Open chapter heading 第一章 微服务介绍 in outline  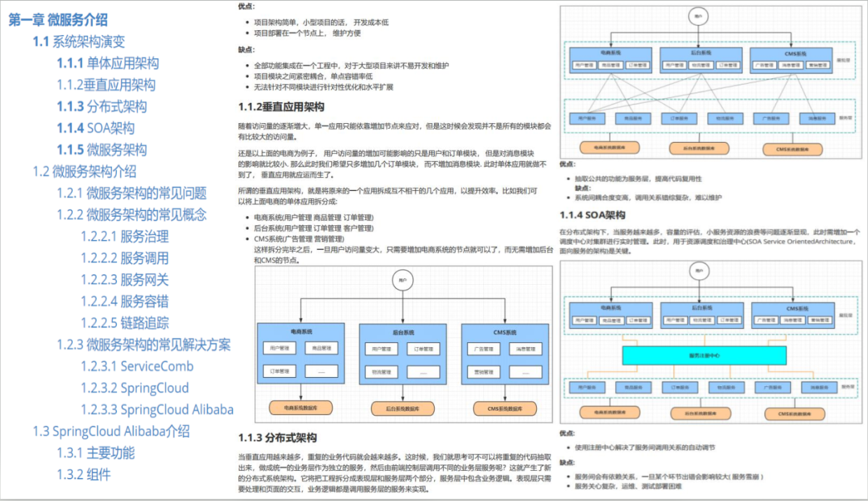(x=58, y=20)
